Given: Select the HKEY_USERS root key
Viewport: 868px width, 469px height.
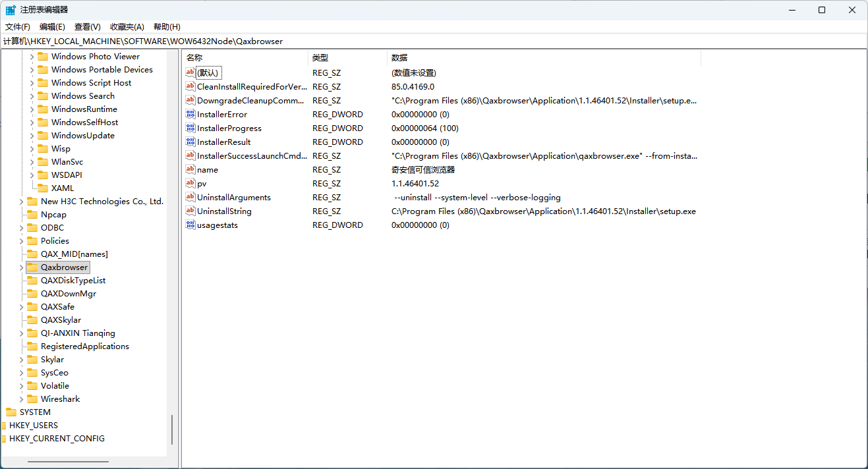Looking at the screenshot, I should 34,426.
